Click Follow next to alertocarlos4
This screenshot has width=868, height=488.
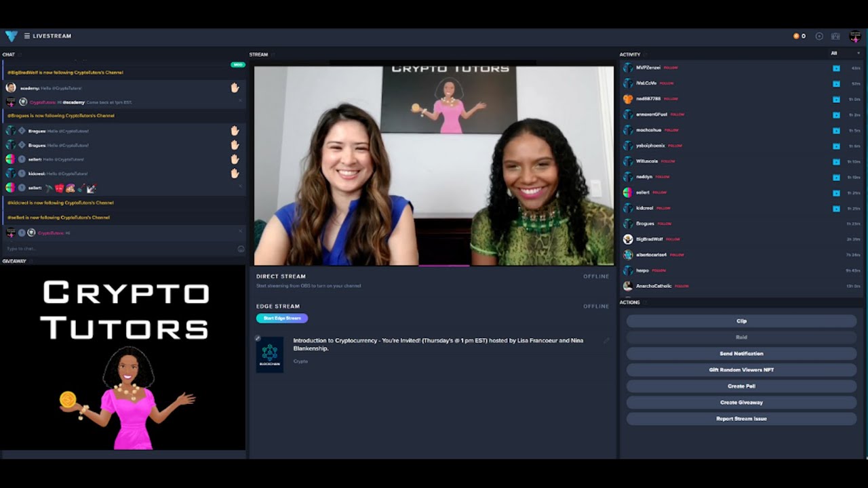tap(677, 255)
